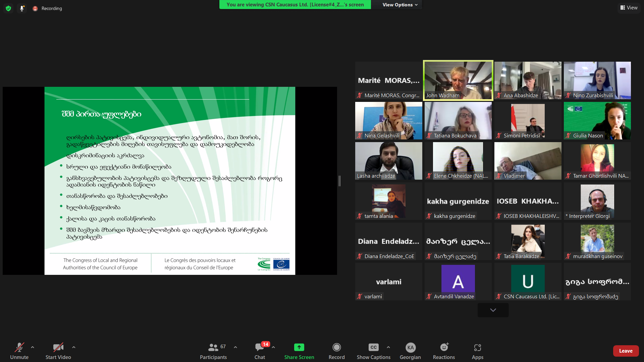644x362 pixels.
Task: Select Marité MORAS participant tile
Action: [389, 80]
